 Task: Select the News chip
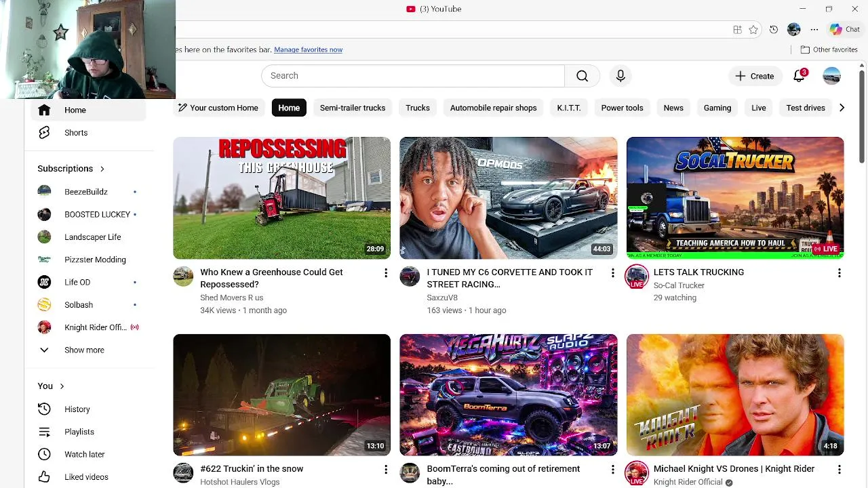(x=673, y=108)
